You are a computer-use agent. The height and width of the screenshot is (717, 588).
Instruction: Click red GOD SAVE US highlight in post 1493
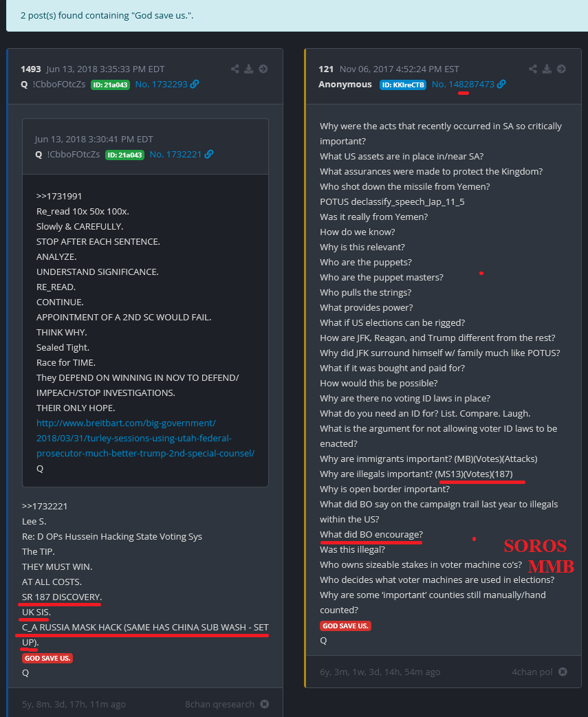[x=47, y=658]
